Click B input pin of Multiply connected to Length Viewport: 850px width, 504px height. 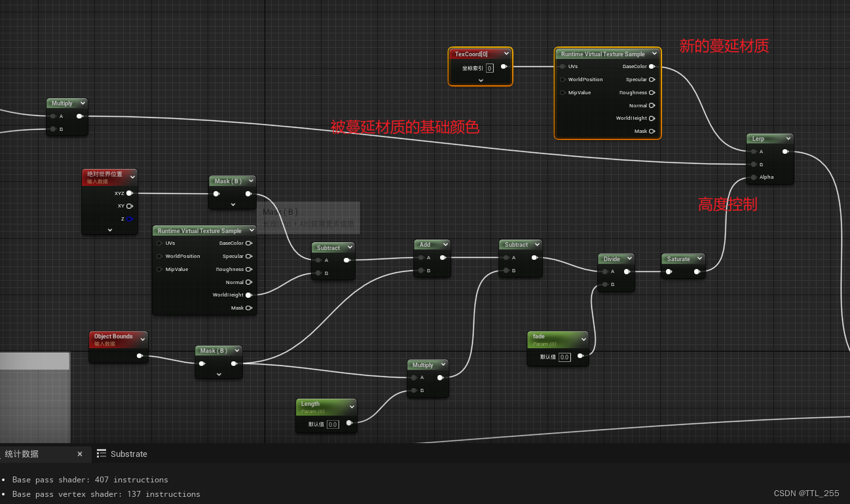tap(415, 390)
